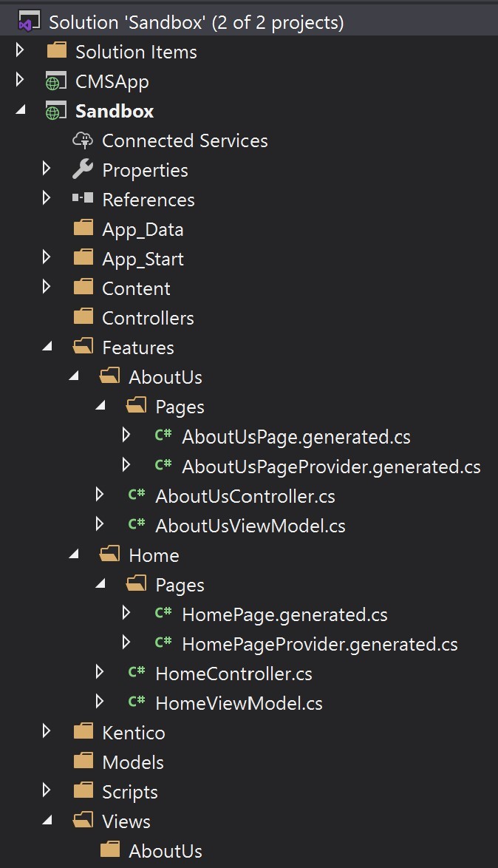Click the C# icon of AboutUsPage.generated.cs
The image size is (498, 868).
pyautogui.click(x=163, y=435)
